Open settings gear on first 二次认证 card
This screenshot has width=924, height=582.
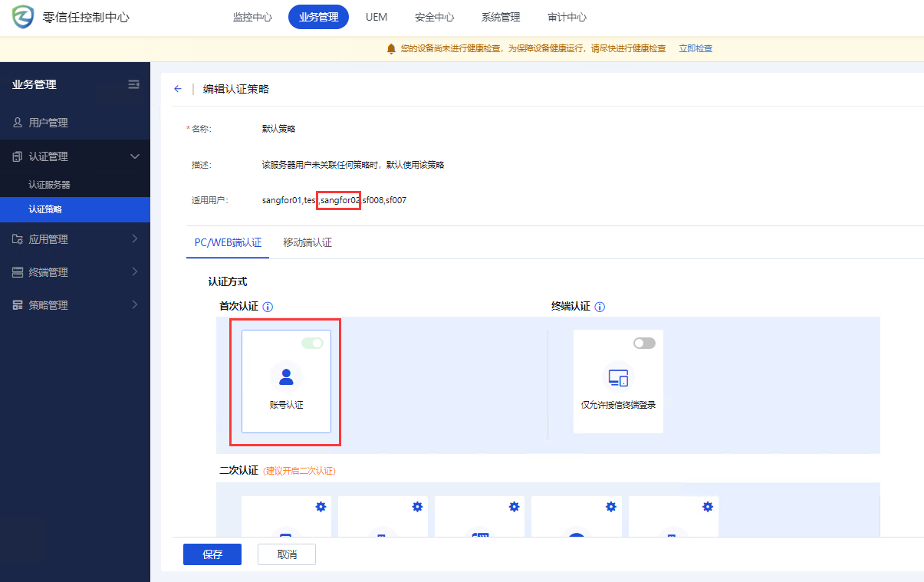coord(321,507)
